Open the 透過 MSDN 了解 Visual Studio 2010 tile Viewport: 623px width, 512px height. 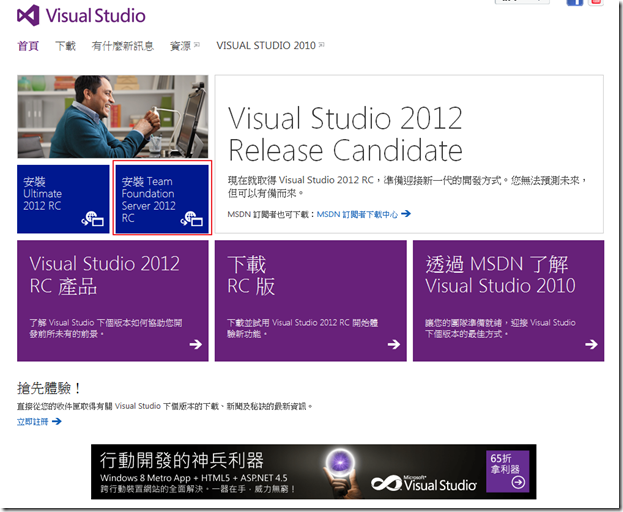click(x=508, y=301)
